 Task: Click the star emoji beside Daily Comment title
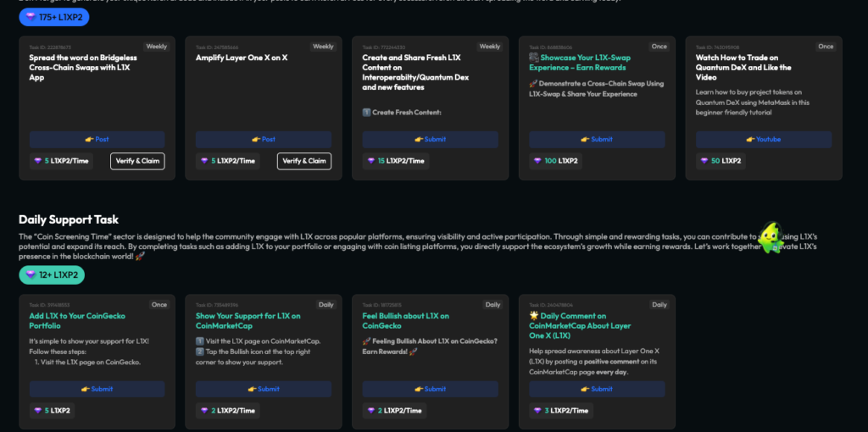pos(534,316)
